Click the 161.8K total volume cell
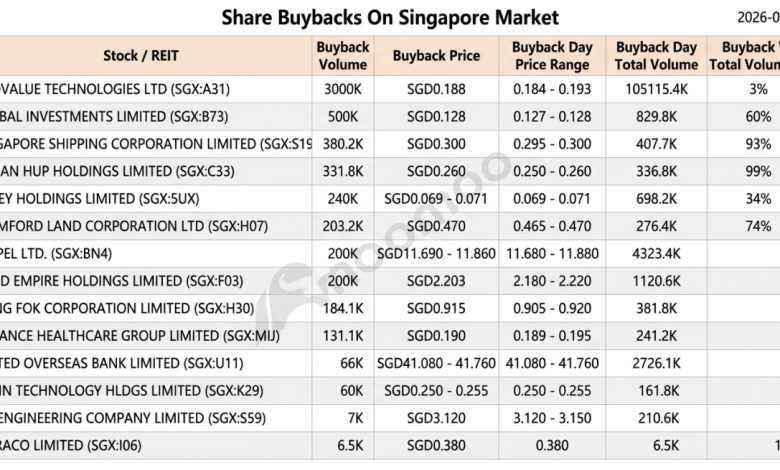The image size is (780, 470). (659, 390)
